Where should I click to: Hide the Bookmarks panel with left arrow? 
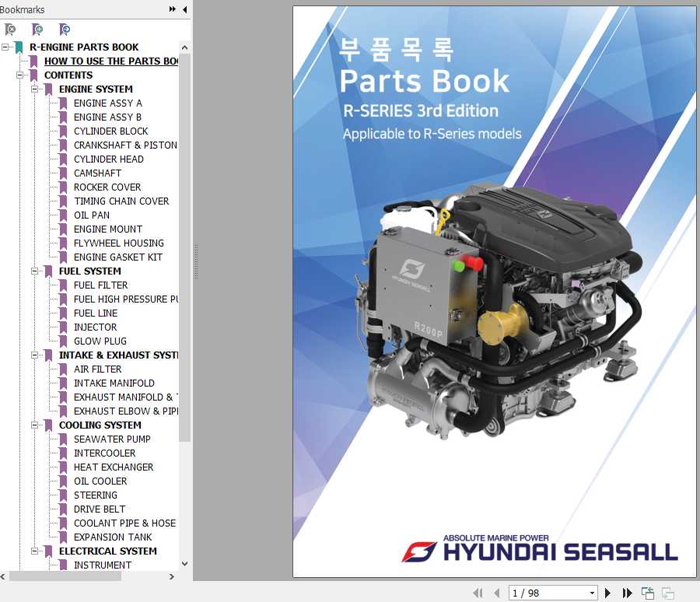185,9
